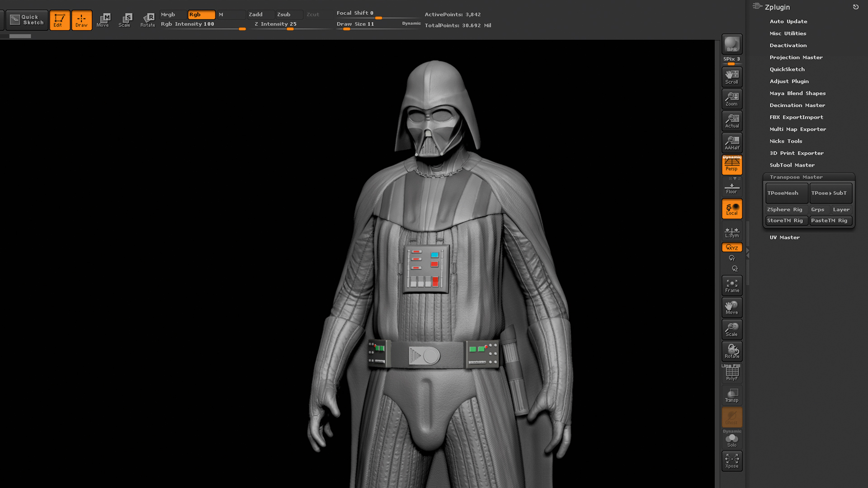Toggle L.Sym local symmetry
The image size is (868, 488).
732,232
